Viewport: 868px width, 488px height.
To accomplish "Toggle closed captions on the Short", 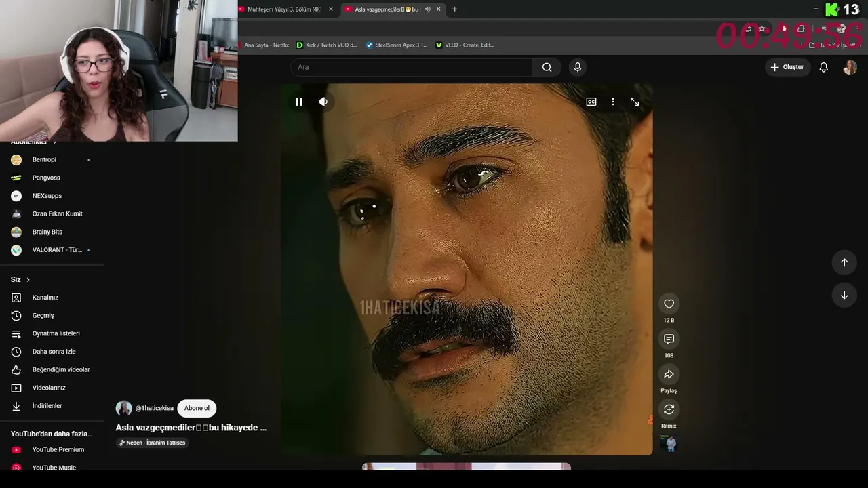I will tap(591, 102).
